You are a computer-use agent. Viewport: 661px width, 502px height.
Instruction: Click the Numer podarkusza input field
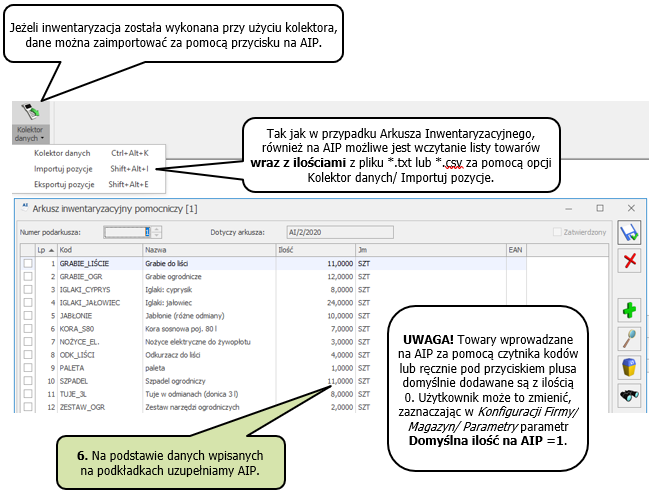click(126, 232)
